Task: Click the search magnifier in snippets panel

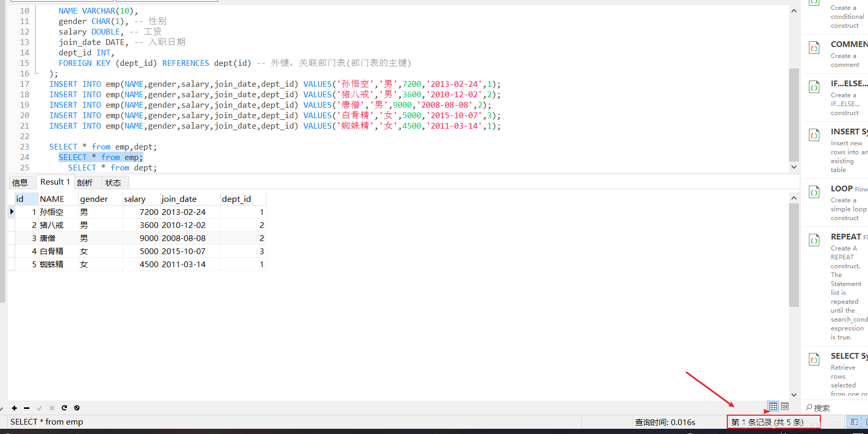Action: 809,407
